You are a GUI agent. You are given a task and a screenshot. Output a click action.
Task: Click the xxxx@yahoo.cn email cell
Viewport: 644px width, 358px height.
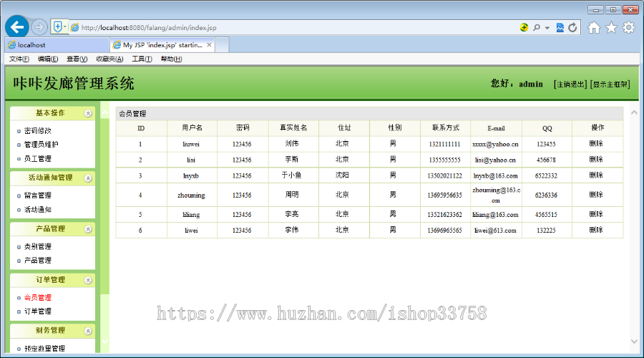coord(495,144)
